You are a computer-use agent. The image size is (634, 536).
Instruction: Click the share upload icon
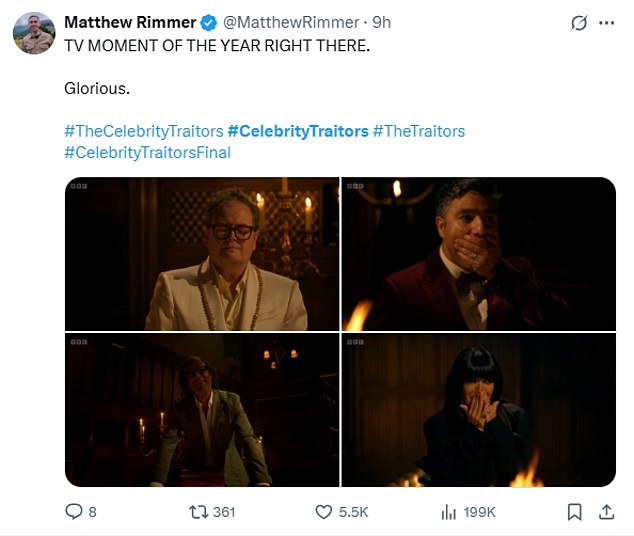606,511
